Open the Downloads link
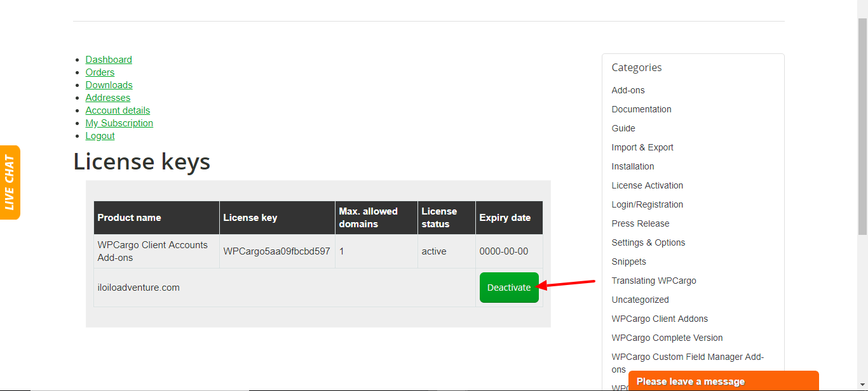Image resolution: width=868 pixels, height=391 pixels. coord(109,85)
